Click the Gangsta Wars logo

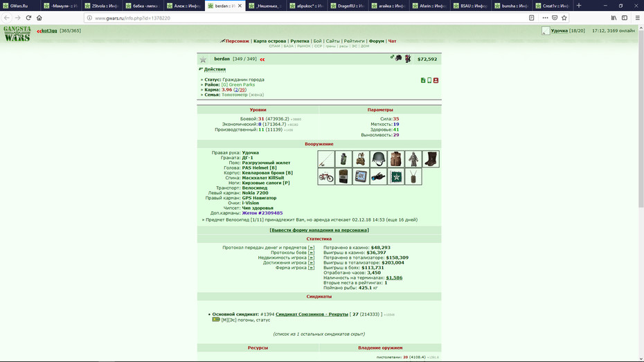17,34
